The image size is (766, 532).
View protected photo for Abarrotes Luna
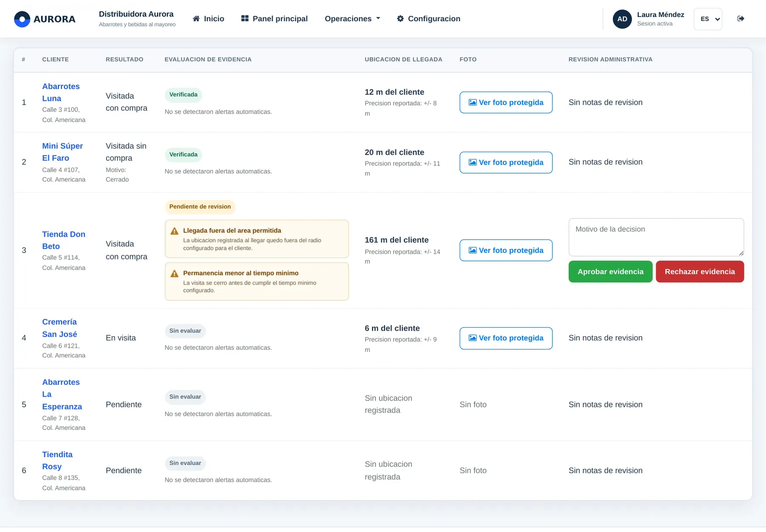[506, 103]
